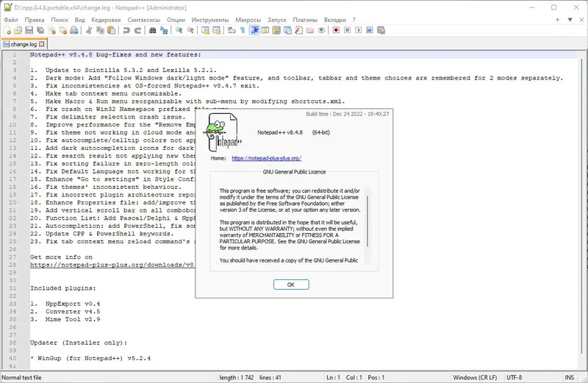Open the Кодировки menu
Screen dimensions: 588x383
pyautogui.click(x=106, y=20)
